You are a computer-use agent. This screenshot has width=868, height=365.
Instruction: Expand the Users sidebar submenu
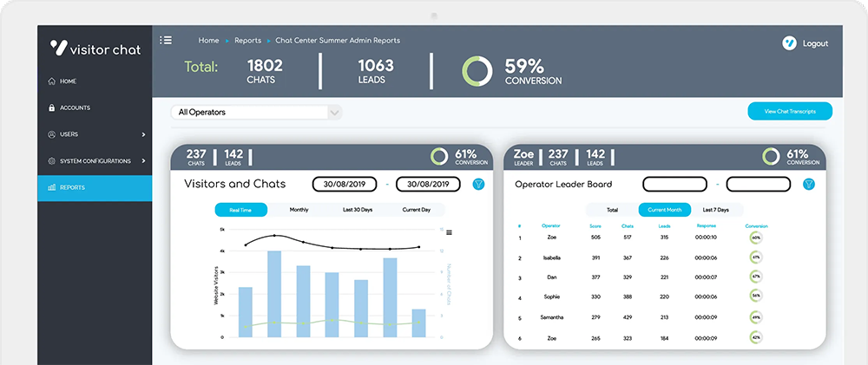click(143, 134)
